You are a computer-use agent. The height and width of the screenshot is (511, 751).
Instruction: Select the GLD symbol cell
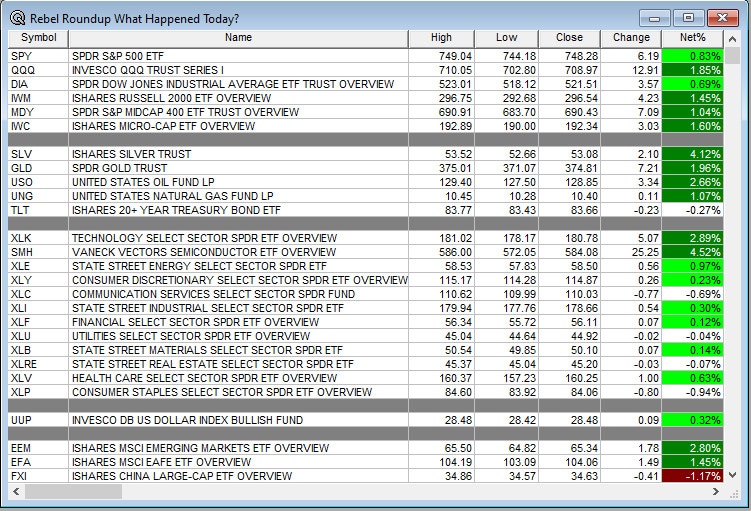pos(38,168)
